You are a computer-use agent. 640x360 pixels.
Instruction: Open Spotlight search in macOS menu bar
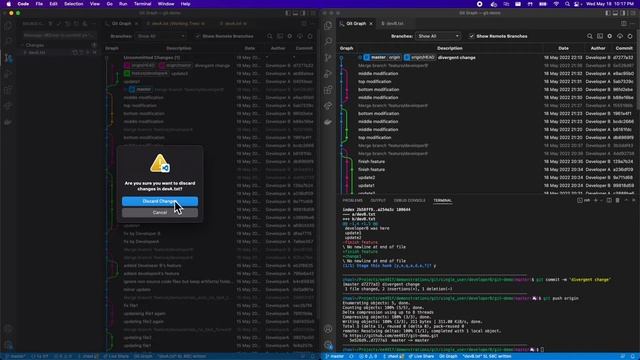pyautogui.click(x=567, y=4)
